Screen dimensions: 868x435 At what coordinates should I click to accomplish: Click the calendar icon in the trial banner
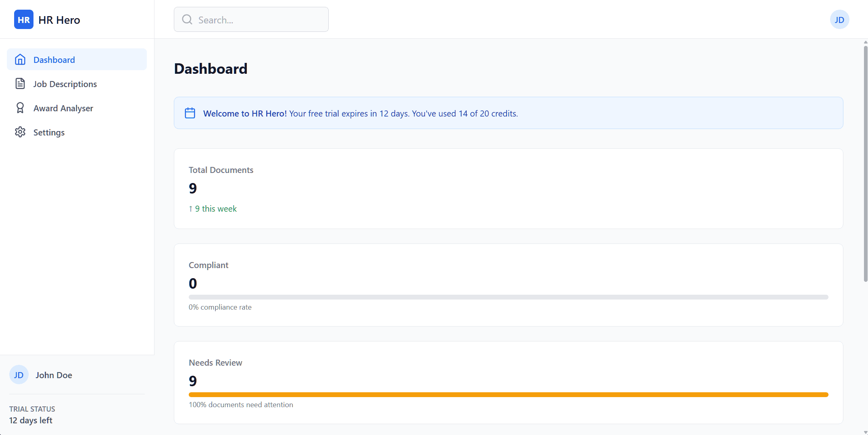190,113
